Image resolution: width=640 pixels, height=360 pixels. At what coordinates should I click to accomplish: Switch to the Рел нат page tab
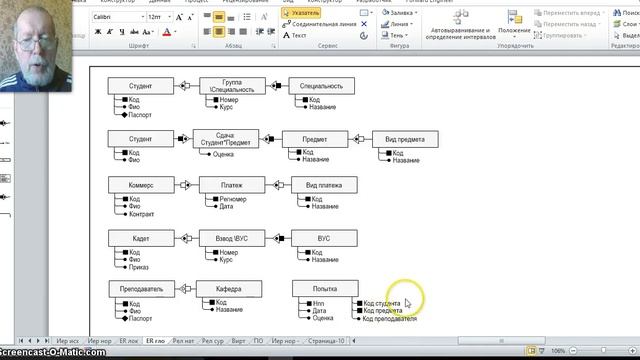tap(183, 341)
